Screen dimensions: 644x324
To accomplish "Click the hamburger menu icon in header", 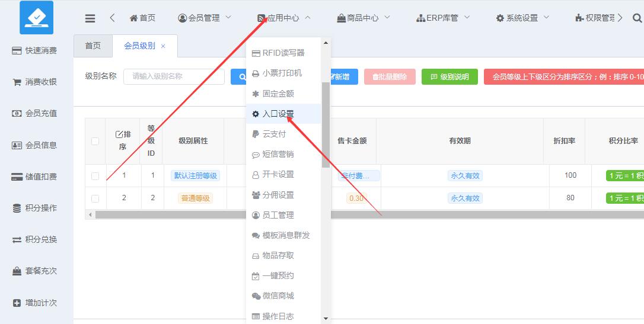I will point(90,18).
